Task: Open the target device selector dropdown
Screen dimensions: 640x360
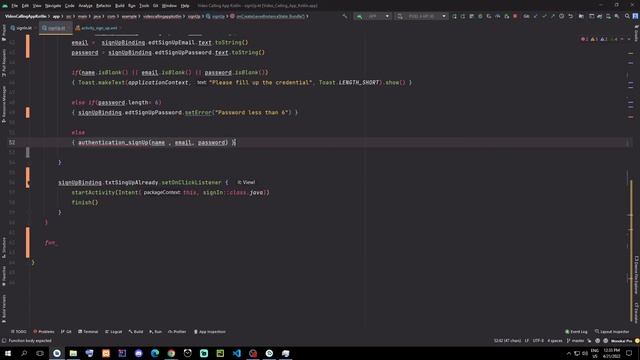Action: click(421, 16)
